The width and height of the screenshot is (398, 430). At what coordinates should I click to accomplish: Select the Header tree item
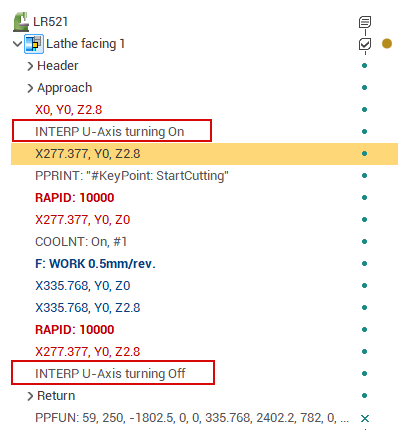[58, 66]
